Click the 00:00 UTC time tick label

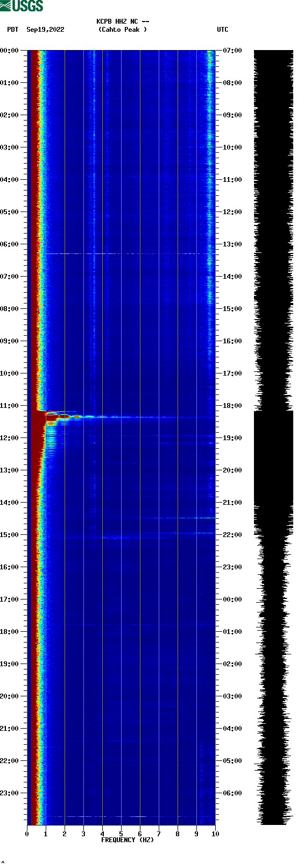232,599
